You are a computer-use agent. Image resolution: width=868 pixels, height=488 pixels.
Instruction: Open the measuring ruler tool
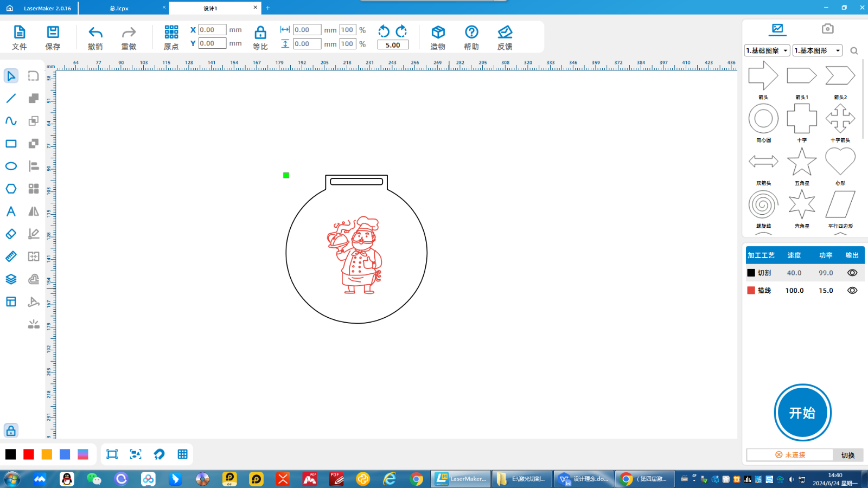tap(11, 256)
